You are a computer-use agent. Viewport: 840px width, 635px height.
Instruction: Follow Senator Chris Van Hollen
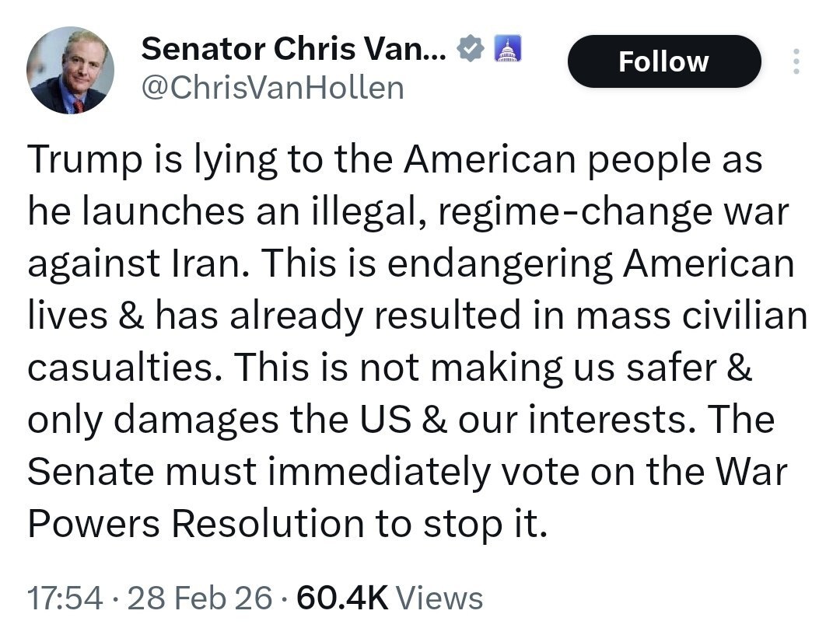coord(663,61)
